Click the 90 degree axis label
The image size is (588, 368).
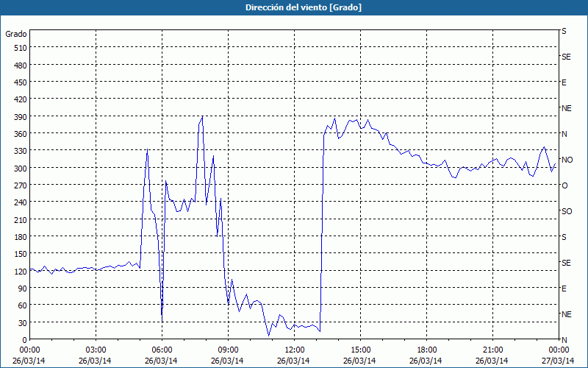(x=23, y=289)
